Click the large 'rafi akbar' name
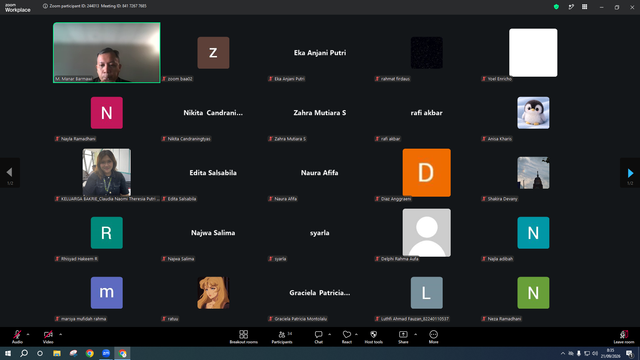The width and height of the screenshot is (640, 360). pos(427,113)
